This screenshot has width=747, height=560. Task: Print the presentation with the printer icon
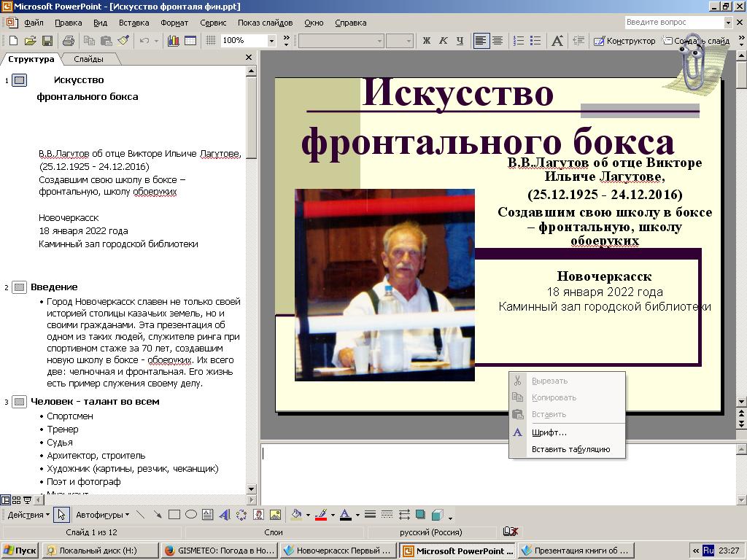[x=68, y=41]
